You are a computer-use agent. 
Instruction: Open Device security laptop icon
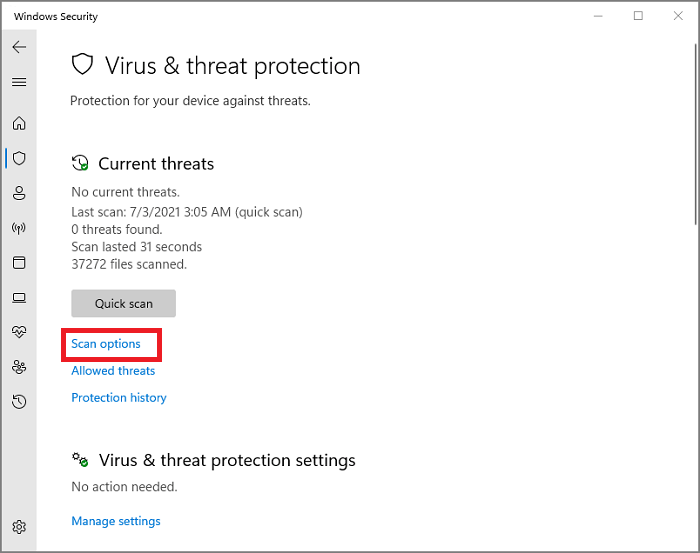[19, 298]
